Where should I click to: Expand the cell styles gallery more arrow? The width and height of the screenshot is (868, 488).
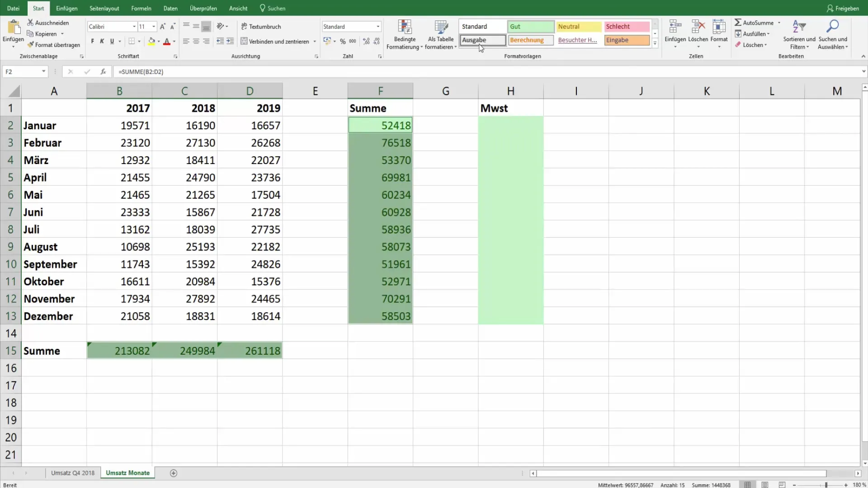tap(655, 43)
